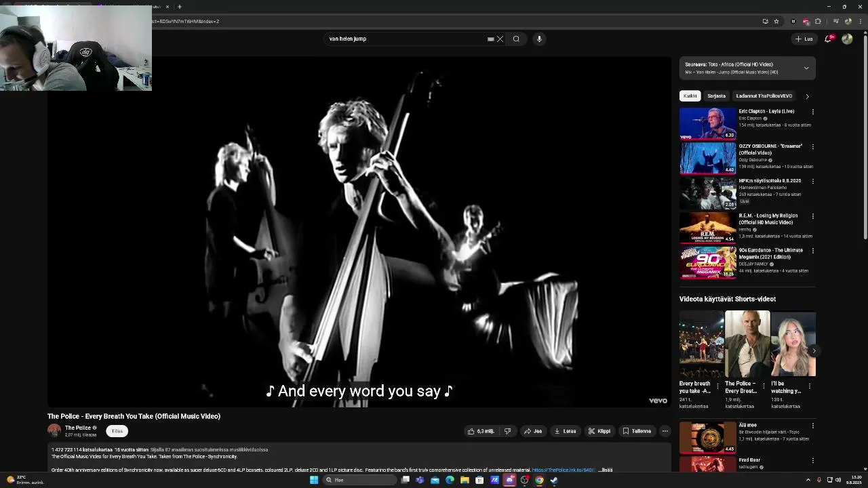Open YouTube notifications bell
This screenshot has height=488, width=868.
828,39
